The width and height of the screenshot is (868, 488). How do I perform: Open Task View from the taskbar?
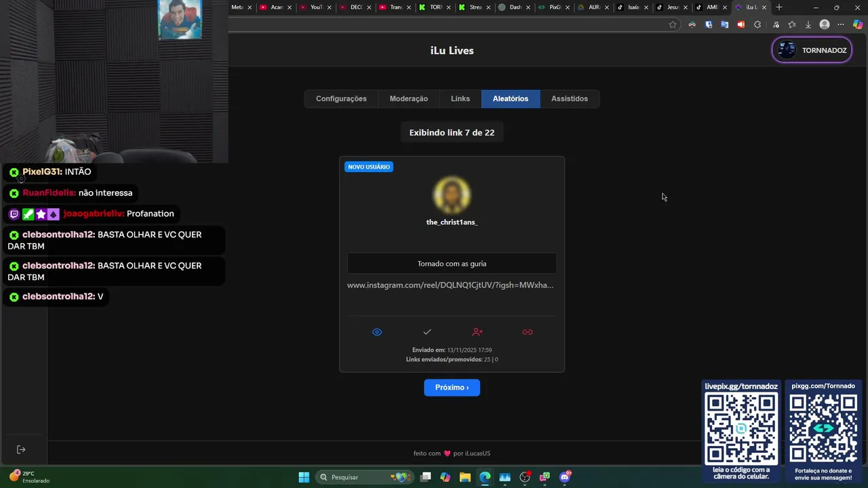pos(426,477)
